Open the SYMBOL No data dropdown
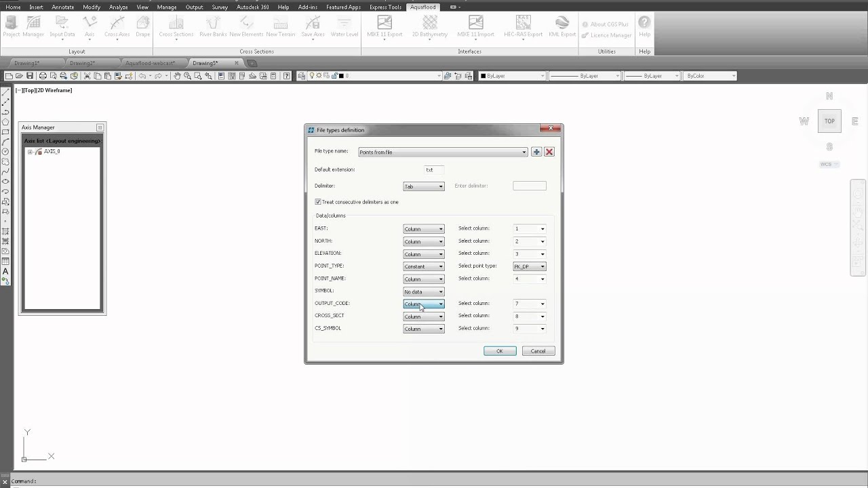The image size is (868, 488). [424, 291]
